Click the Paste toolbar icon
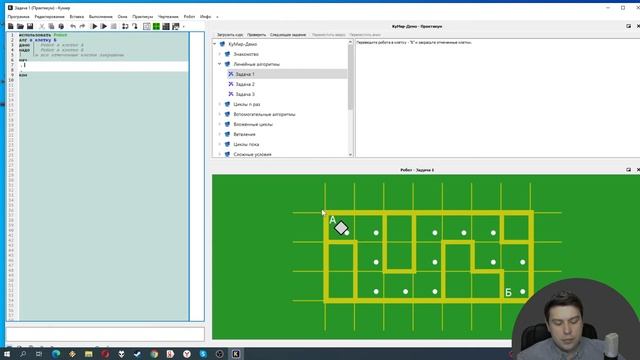Image resolution: width=640 pixels, height=360 pixels. (x=61, y=26)
